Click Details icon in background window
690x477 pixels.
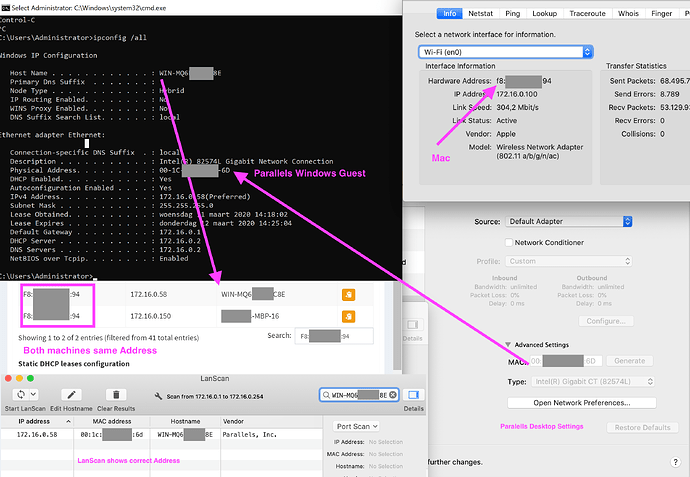[412, 325]
